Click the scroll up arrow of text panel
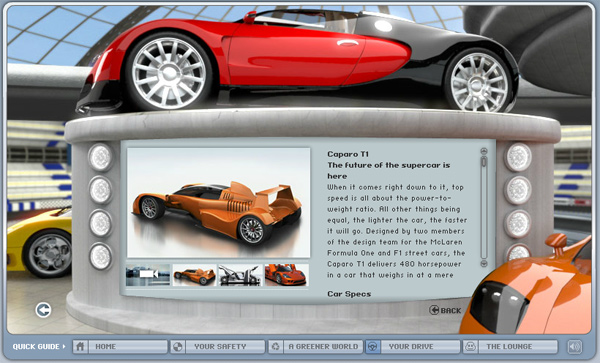 484,151
